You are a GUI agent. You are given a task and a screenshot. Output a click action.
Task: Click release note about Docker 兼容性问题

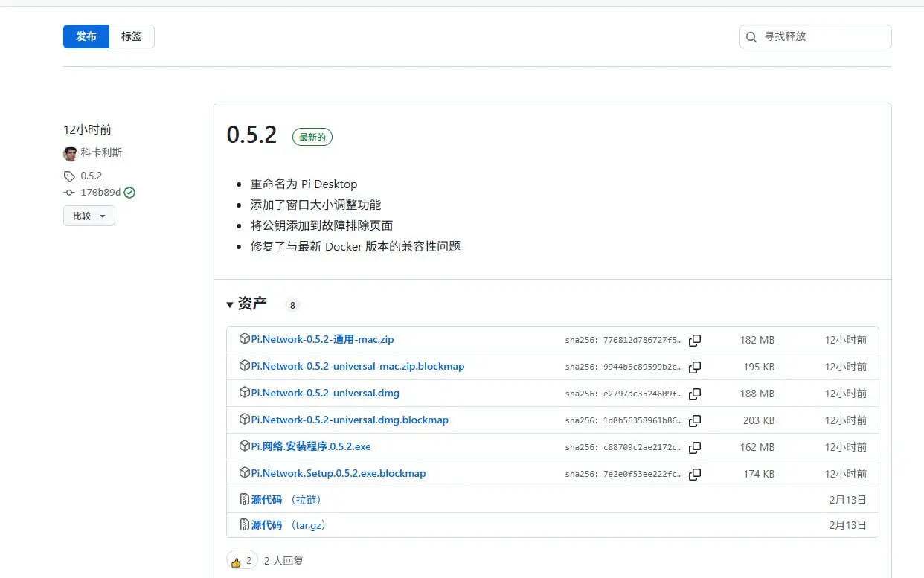pyautogui.click(x=356, y=246)
